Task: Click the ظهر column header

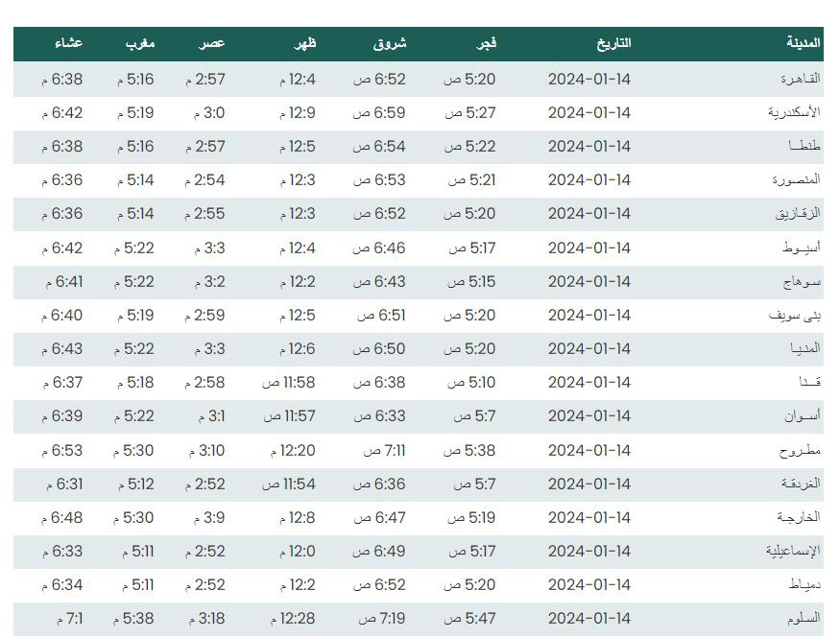Action: (305, 43)
